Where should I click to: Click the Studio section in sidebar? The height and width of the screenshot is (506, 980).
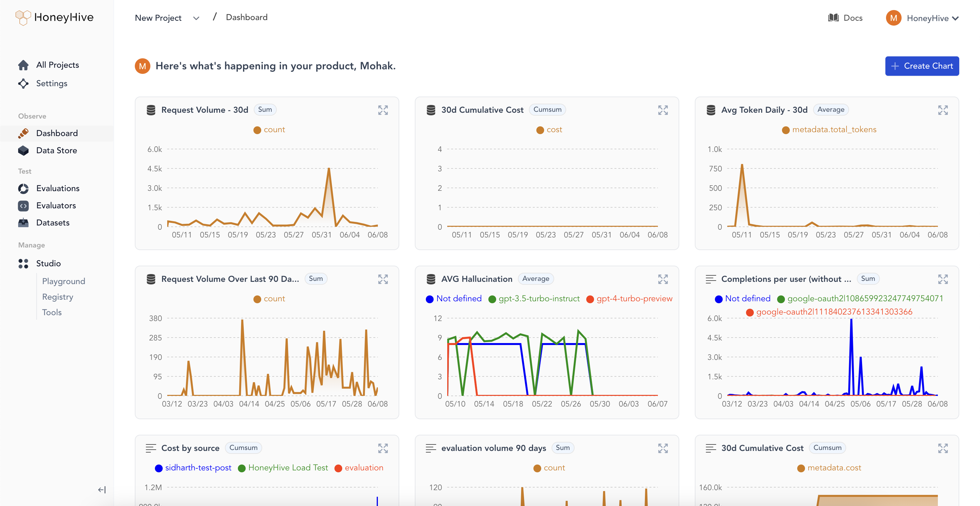(x=48, y=263)
